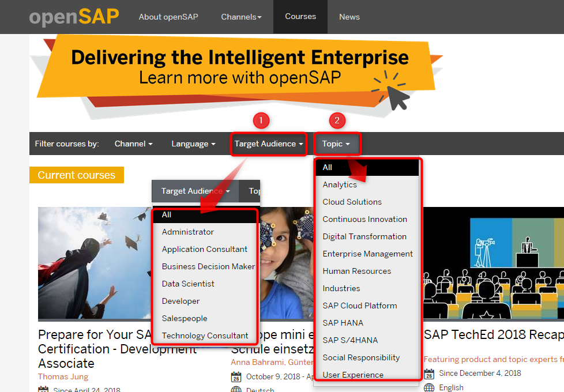The width and height of the screenshot is (564, 392).
Task: Go to the Courses tab
Action: coord(300,17)
